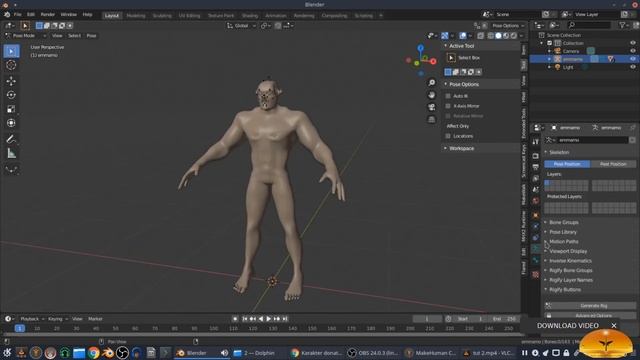Viewport: 640px width, 360px height.
Task: Toggle X-ray display icon
Action: 480,36
